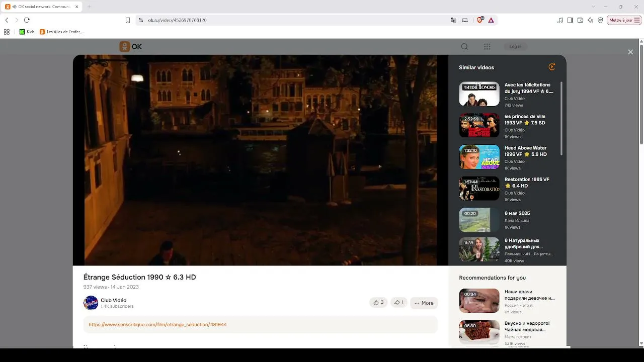Screen dimensions: 644x362
Task: Share the video with the arrow button
Action: tap(399, 302)
